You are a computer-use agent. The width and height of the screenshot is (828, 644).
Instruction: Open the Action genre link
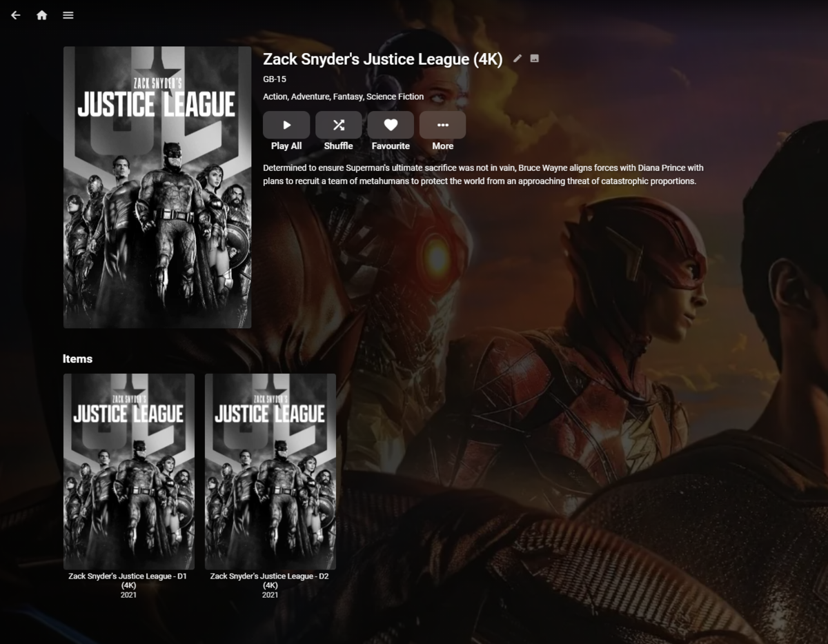[x=275, y=97]
